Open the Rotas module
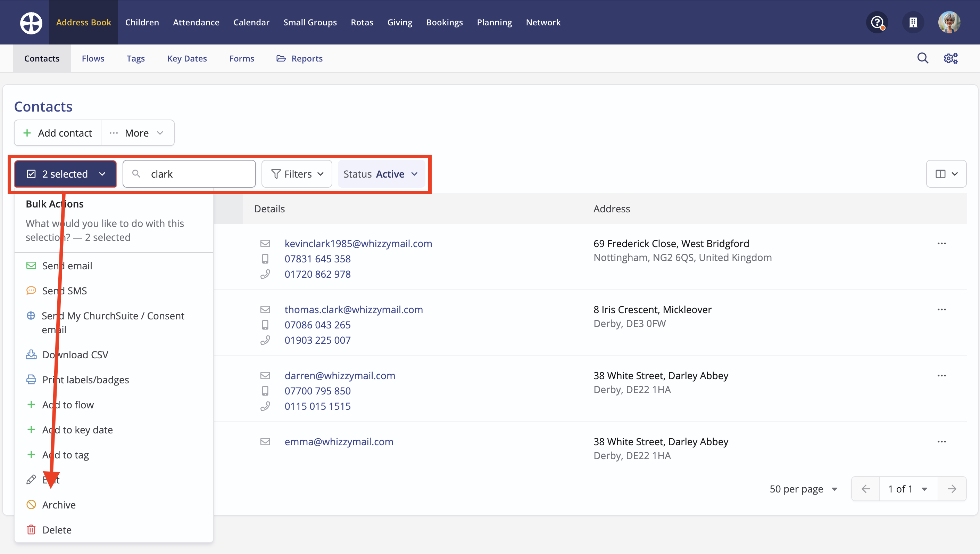The height and width of the screenshot is (554, 980). click(362, 23)
